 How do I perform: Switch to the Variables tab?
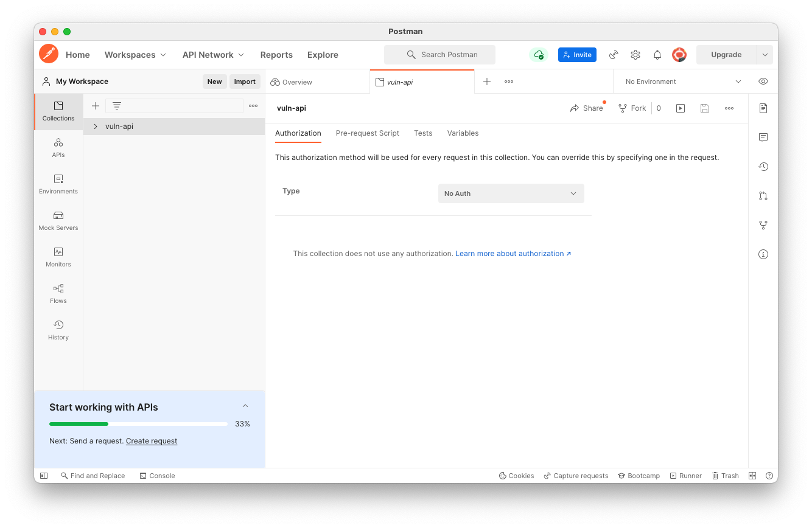pos(463,133)
